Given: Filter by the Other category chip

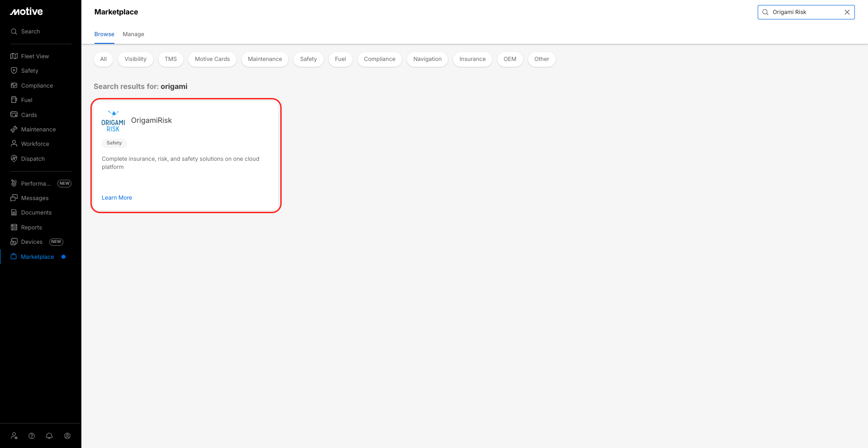Looking at the screenshot, I should pyautogui.click(x=542, y=59).
